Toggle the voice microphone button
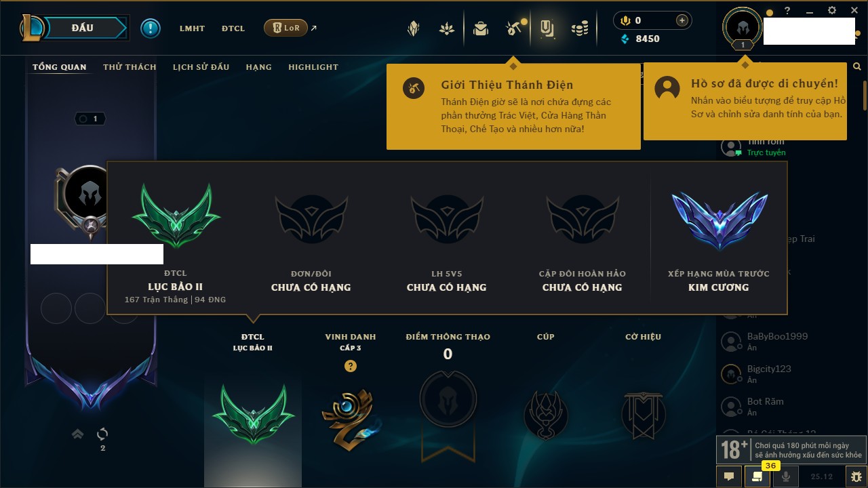The image size is (868, 488). coord(786,476)
